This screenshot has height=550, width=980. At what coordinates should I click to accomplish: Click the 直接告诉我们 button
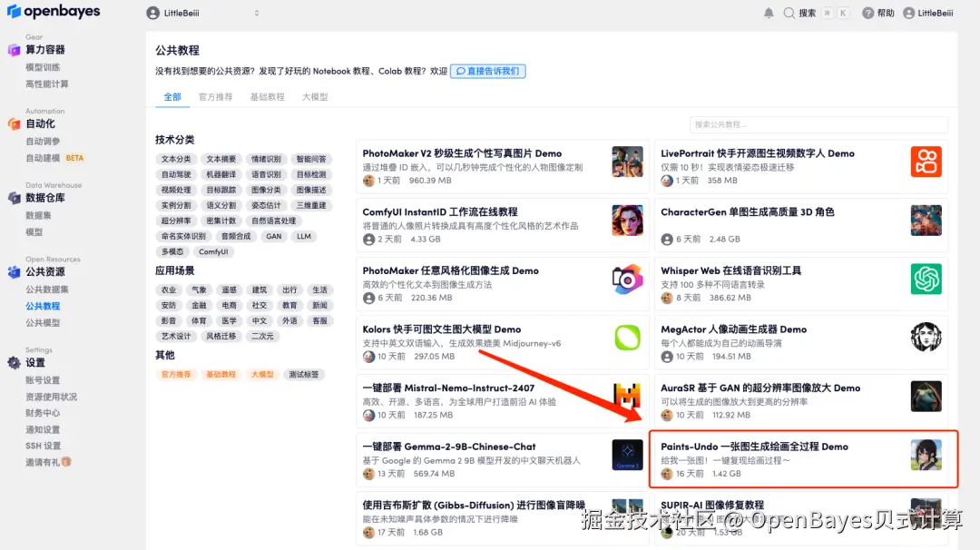pyautogui.click(x=488, y=72)
